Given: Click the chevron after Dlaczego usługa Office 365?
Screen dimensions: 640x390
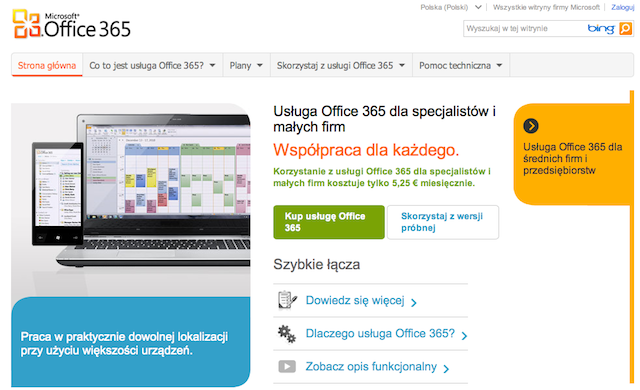Looking at the screenshot, I should tap(464, 336).
